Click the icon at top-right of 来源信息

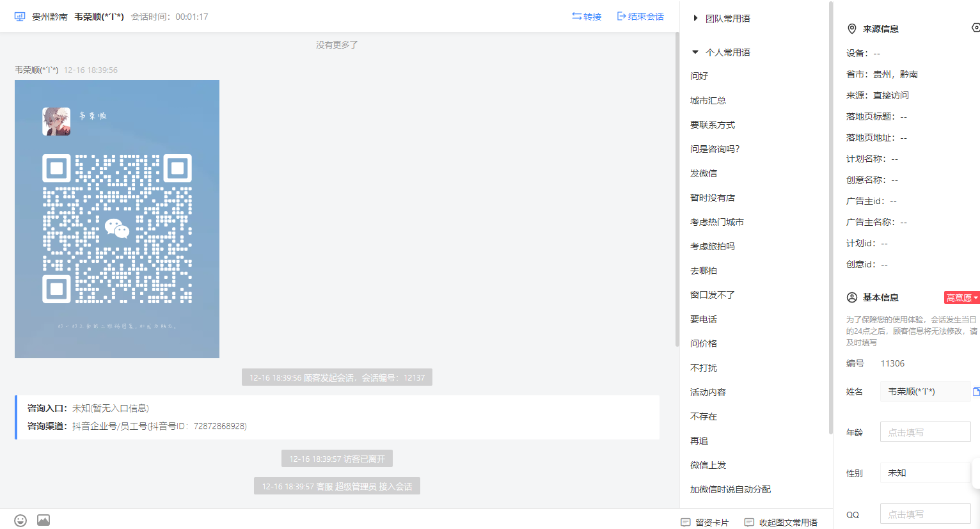(x=976, y=28)
